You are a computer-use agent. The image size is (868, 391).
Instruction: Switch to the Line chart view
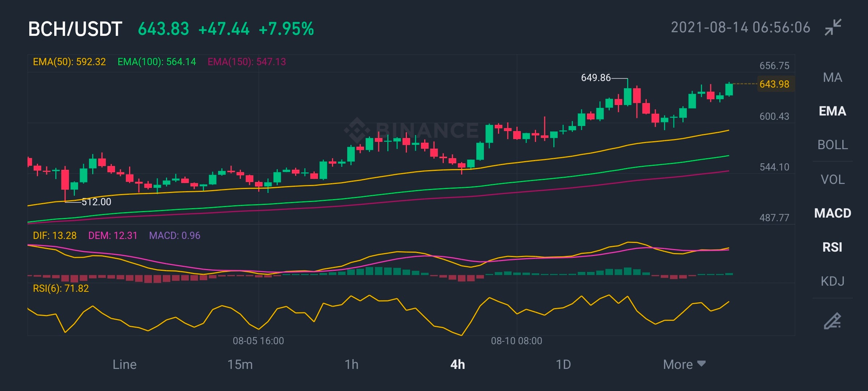(124, 364)
